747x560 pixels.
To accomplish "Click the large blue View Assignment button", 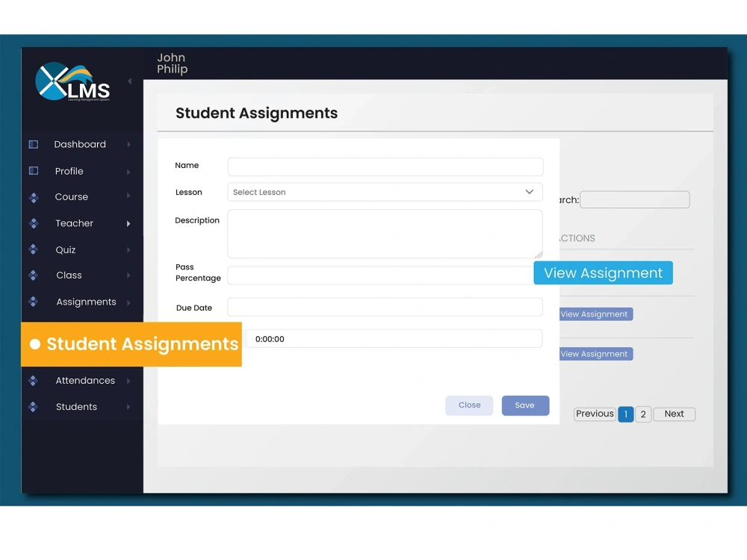I will point(603,273).
